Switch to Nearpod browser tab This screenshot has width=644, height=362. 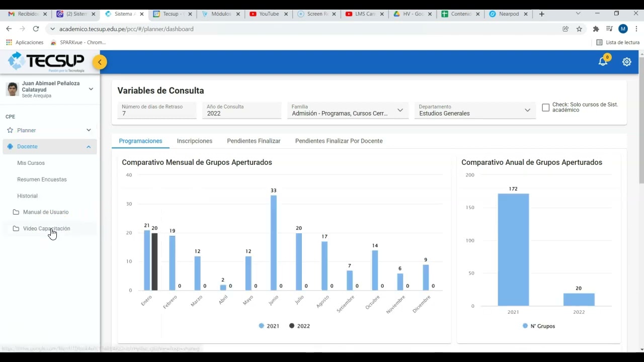(x=508, y=14)
